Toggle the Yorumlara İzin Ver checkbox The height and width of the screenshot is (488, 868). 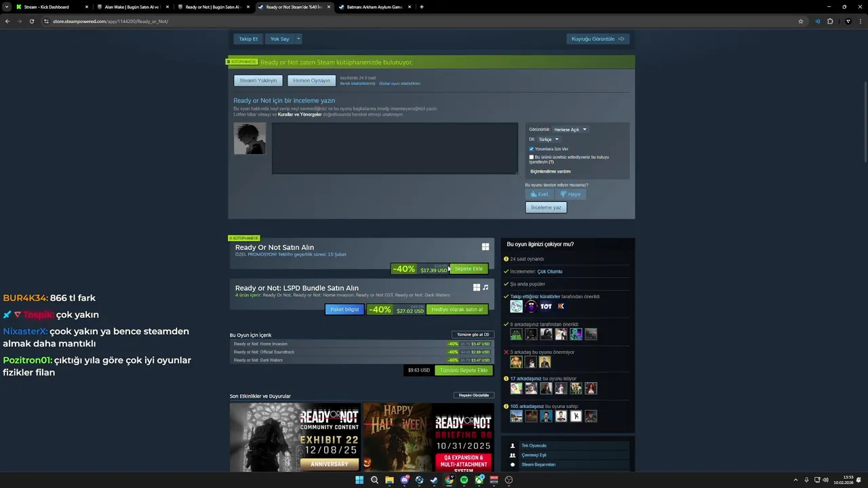tap(532, 149)
